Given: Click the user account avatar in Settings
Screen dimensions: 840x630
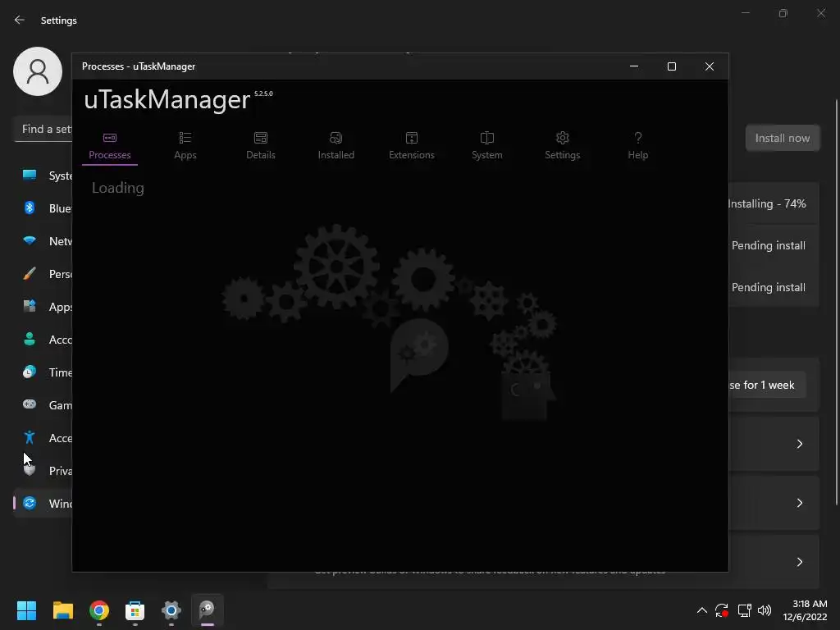Looking at the screenshot, I should (38, 71).
